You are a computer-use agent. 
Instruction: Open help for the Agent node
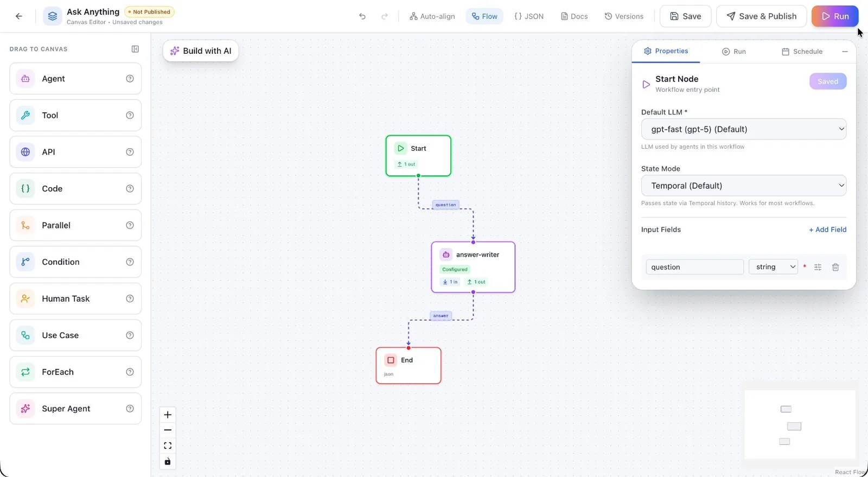click(130, 79)
